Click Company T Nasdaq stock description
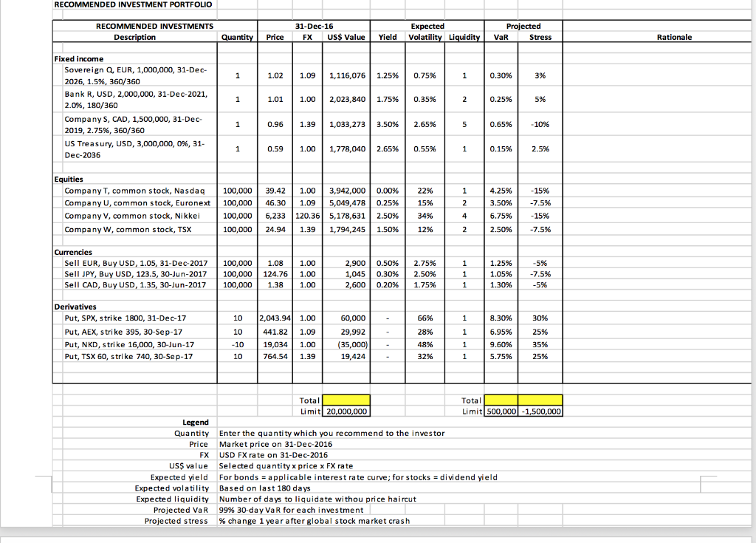This screenshot has height=543, width=756. 134,191
